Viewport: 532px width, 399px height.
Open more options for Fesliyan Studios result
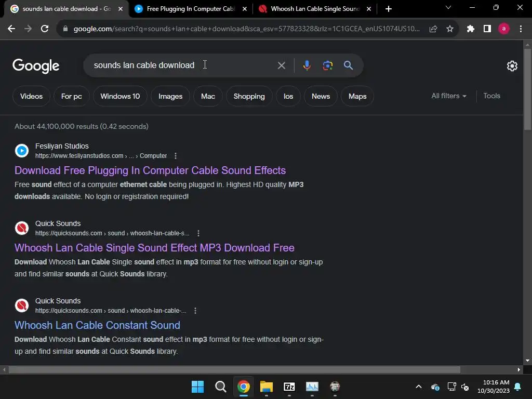pyautogui.click(x=176, y=156)
